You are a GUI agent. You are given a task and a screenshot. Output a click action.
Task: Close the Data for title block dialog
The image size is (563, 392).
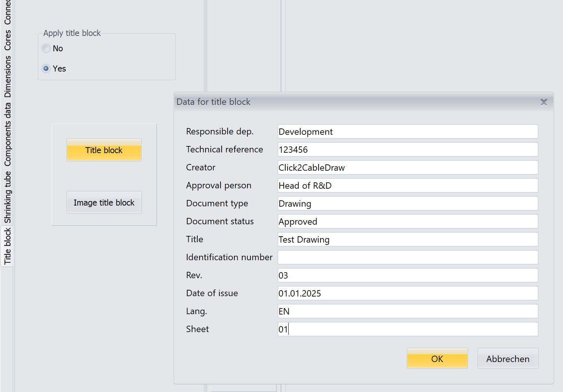544,102
